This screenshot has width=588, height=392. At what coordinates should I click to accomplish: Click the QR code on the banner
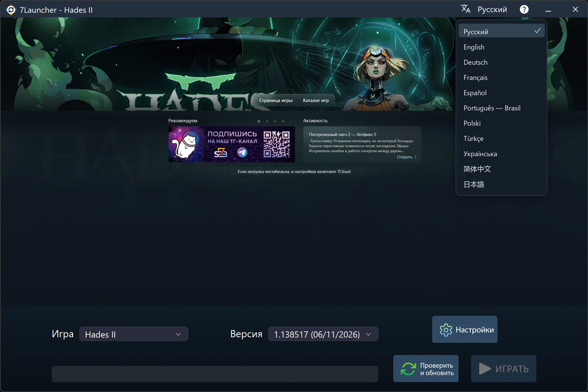coord(277,144)
